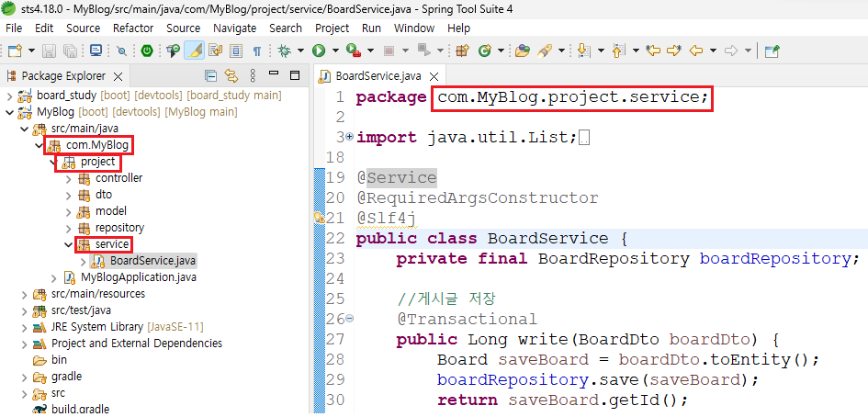Click the Next Annotation down-arrow icon
The width and height of the screenshot is (868, 417).
[583, 51]
